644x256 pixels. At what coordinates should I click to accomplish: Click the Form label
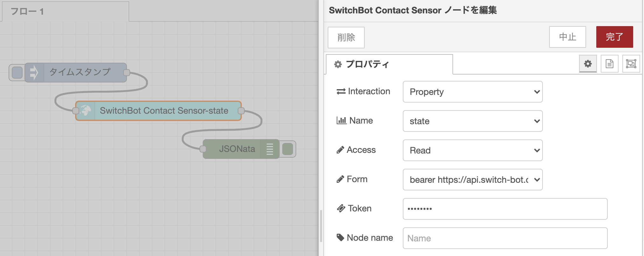(x=357, y=179)
